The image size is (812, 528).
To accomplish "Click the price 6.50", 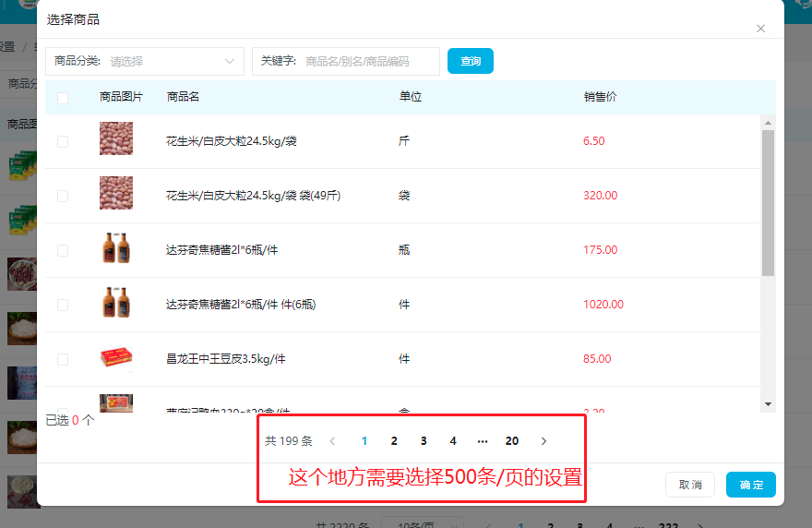I will (594, 141).
